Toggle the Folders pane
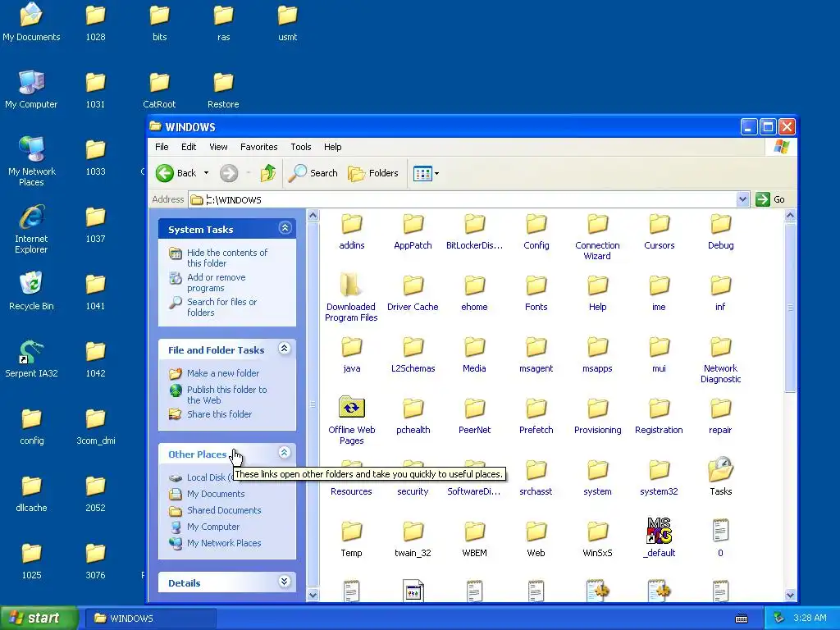 point(373,173)
